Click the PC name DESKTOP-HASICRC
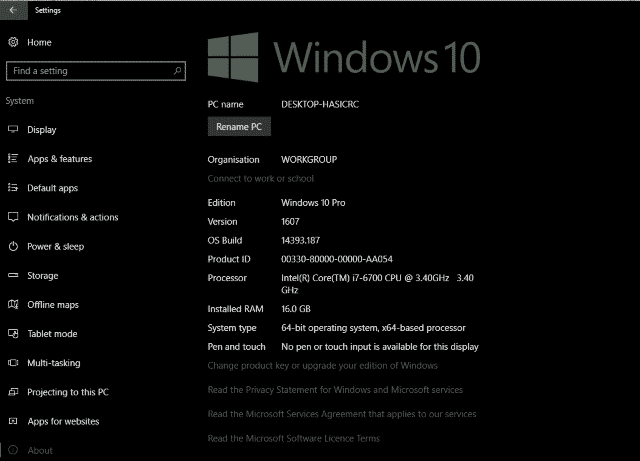The width and height of the screenshot is (640, 461). 320,105
